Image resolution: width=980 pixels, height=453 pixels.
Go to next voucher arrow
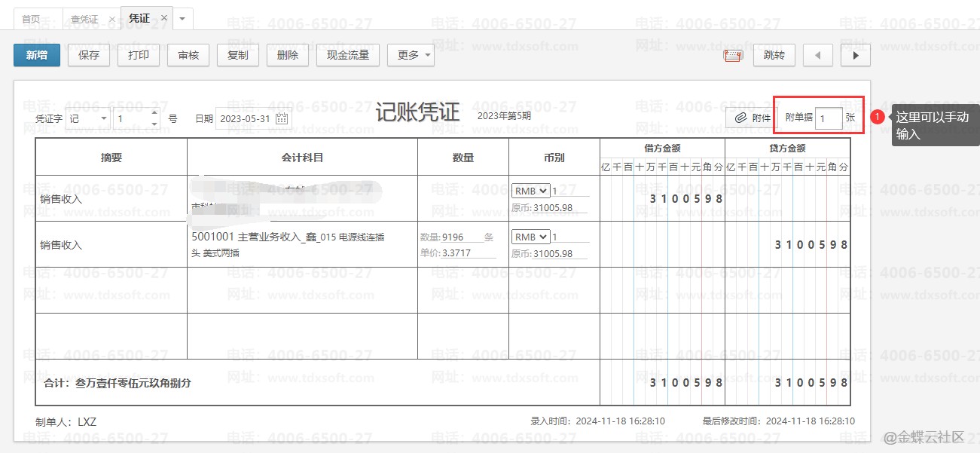855,55
